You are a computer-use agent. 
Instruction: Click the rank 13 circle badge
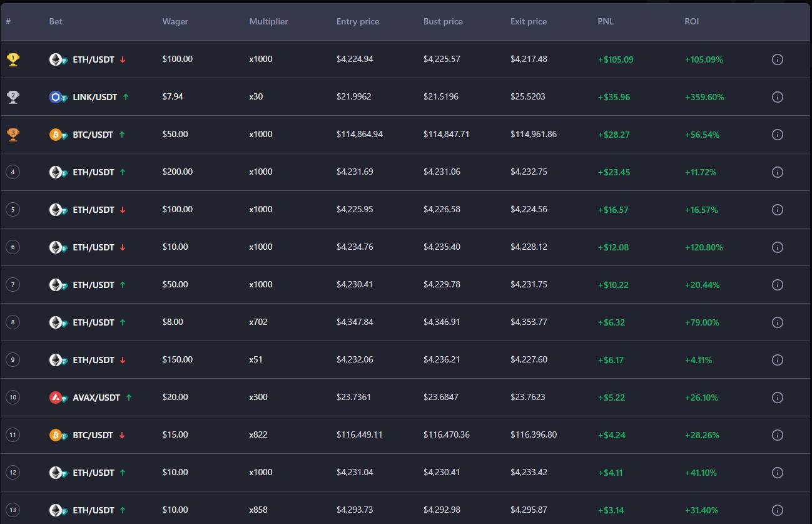13,510
